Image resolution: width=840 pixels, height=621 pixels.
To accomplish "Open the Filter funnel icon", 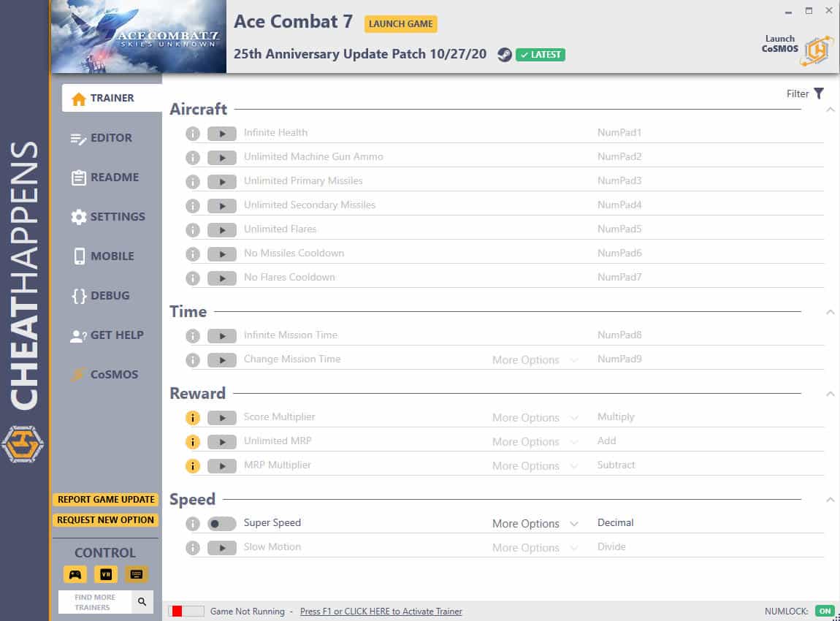I will (819, 94).
